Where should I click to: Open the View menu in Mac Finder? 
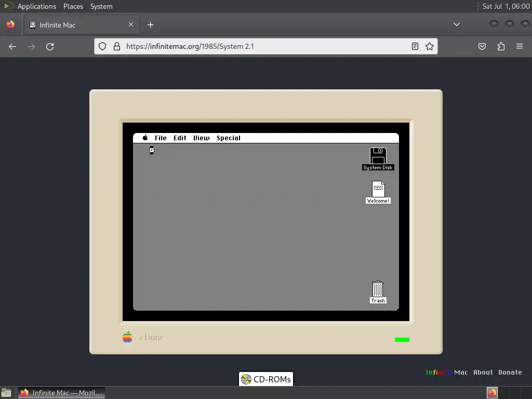click(x=202, y=138)
